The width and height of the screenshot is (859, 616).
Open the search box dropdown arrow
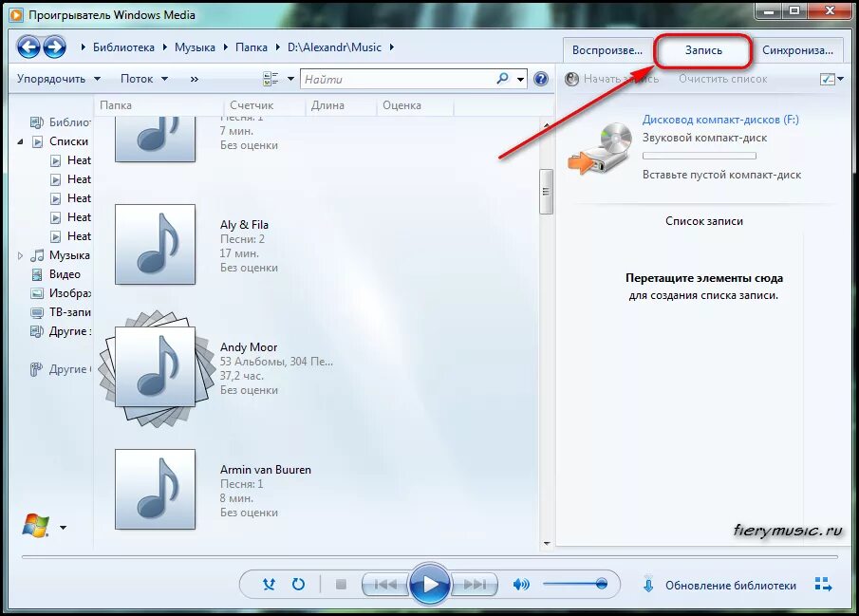tap(520, 80)
